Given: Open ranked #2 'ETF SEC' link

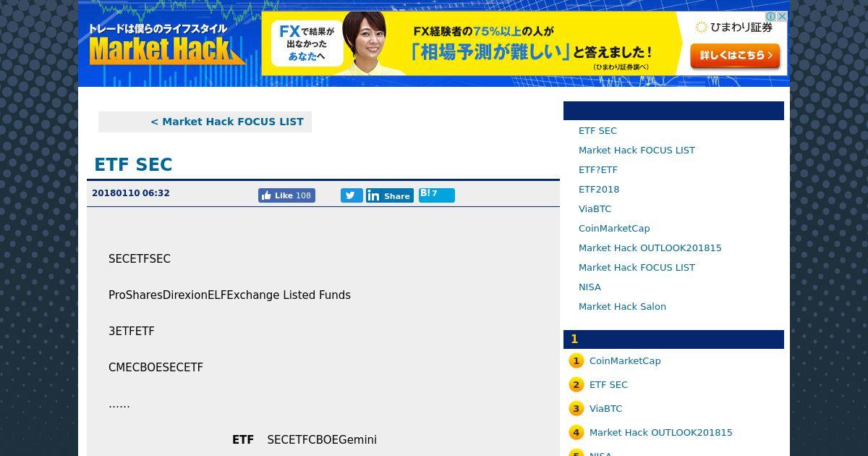Looking at the screenshot, I should pyautogui.click(x=608, y=384).
